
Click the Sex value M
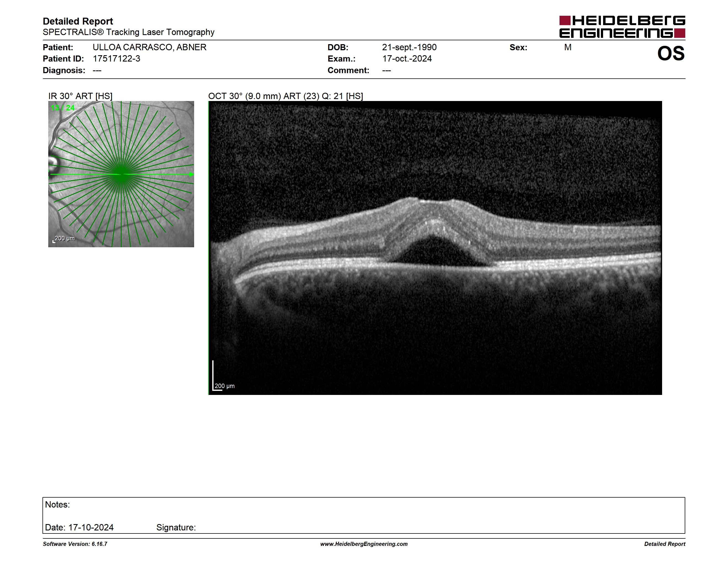point(568,47)
